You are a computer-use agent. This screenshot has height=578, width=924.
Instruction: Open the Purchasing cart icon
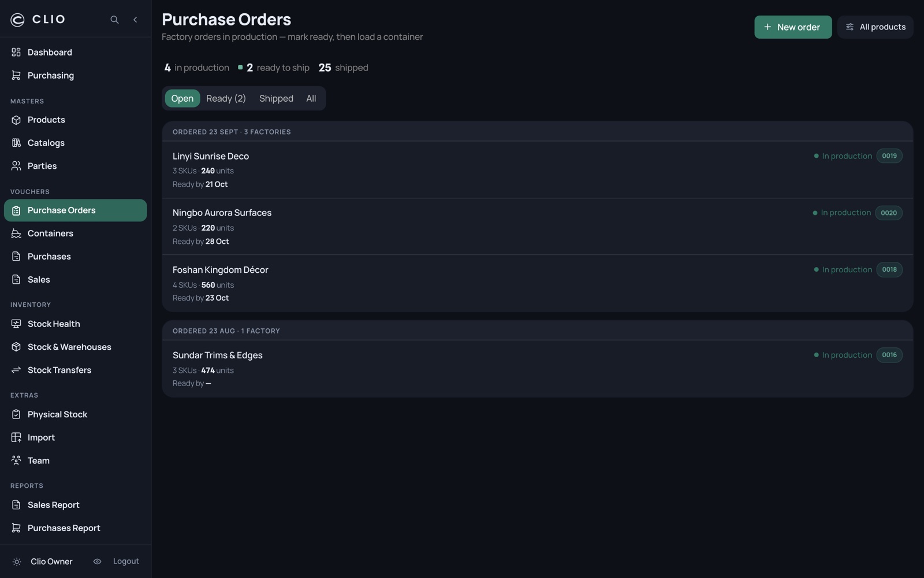(16, 76)
